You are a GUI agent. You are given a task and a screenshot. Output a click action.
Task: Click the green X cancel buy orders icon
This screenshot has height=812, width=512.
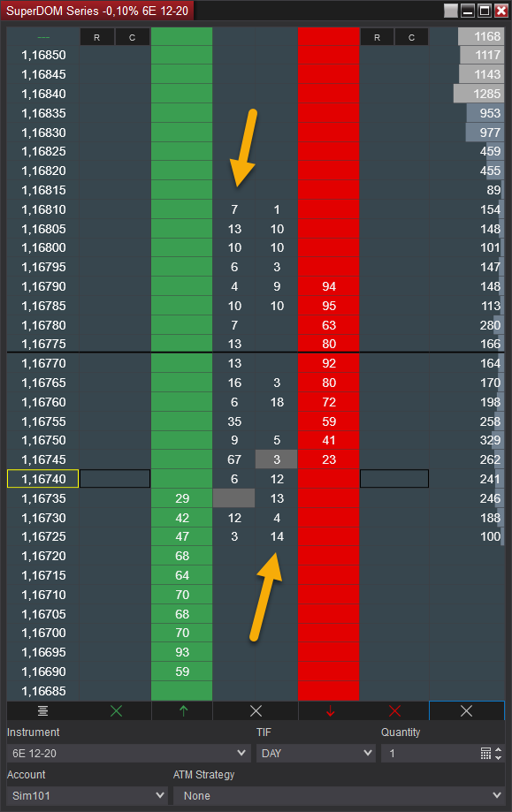pos(116,711)
